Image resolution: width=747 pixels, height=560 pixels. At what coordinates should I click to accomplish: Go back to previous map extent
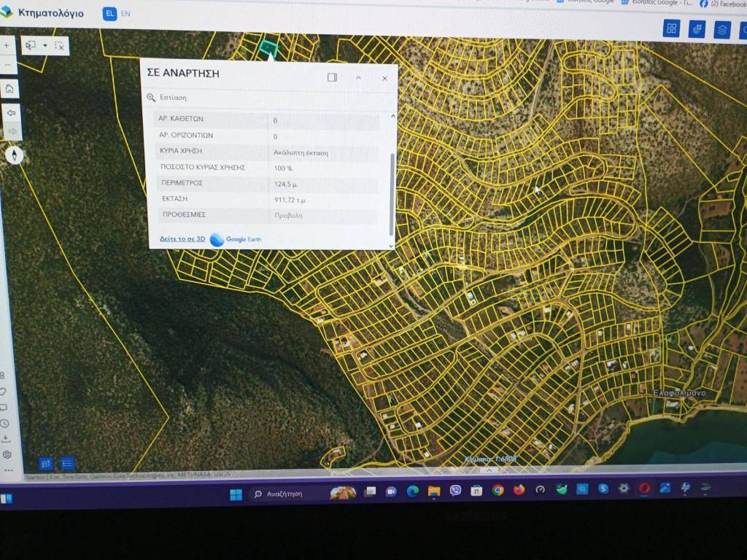click(11, 113)
